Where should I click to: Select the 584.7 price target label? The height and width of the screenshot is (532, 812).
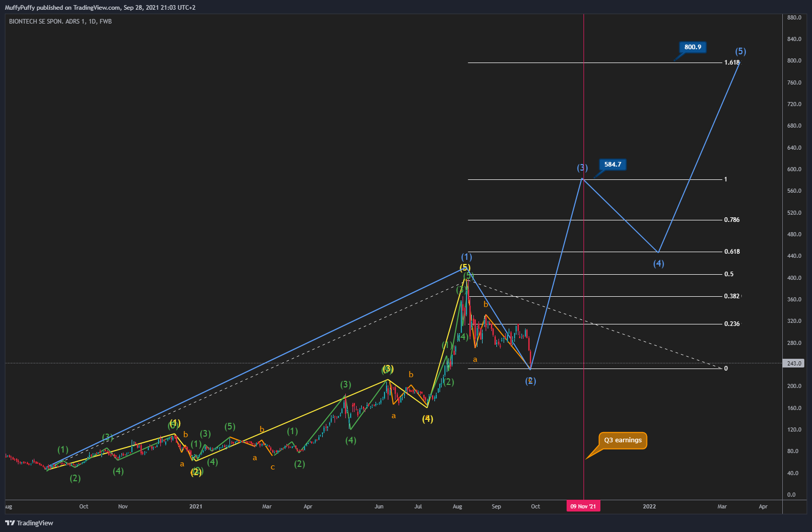613,165
